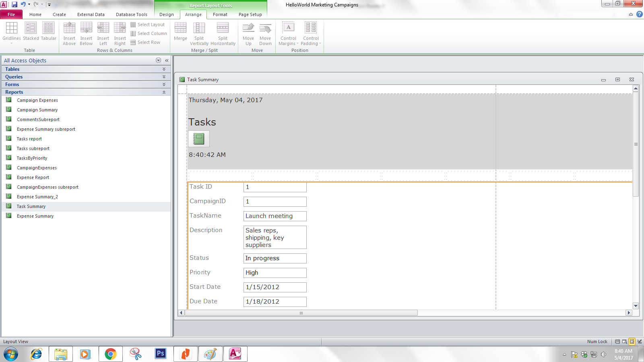
Task: Click the Insert Below icon
Action: coord(86,32)
